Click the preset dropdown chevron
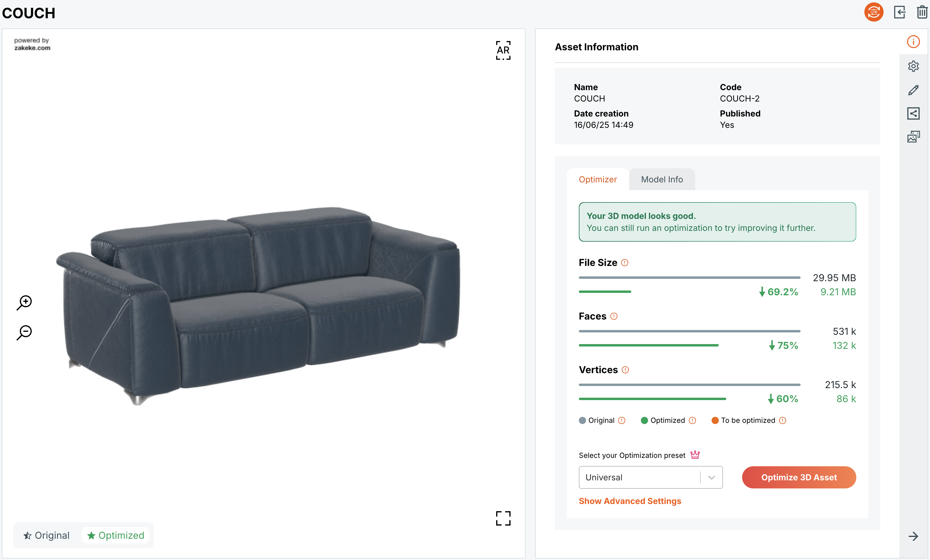The image size is (930, 560). click(712, 477)
